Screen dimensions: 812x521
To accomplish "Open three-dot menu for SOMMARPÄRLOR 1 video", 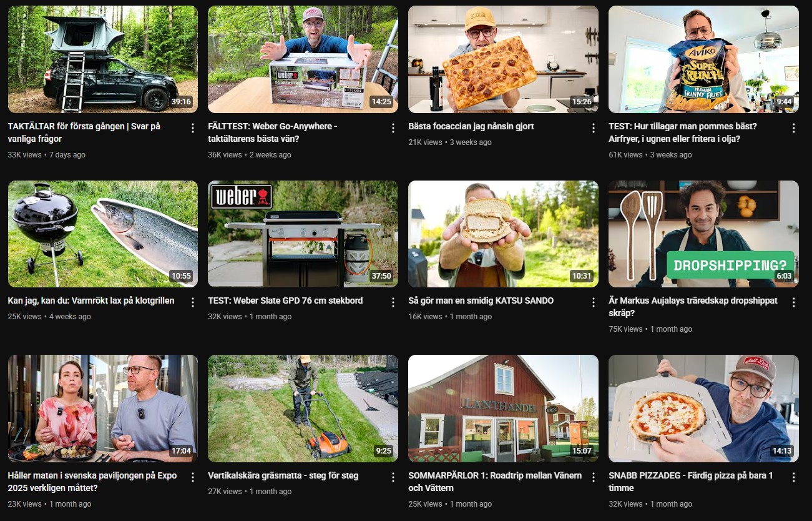I will point(594,477).
